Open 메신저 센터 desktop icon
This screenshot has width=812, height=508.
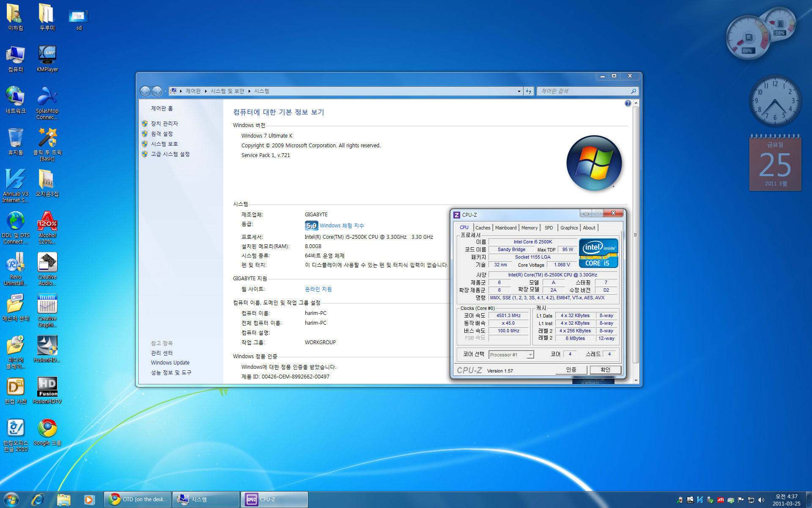click(15, 308)
